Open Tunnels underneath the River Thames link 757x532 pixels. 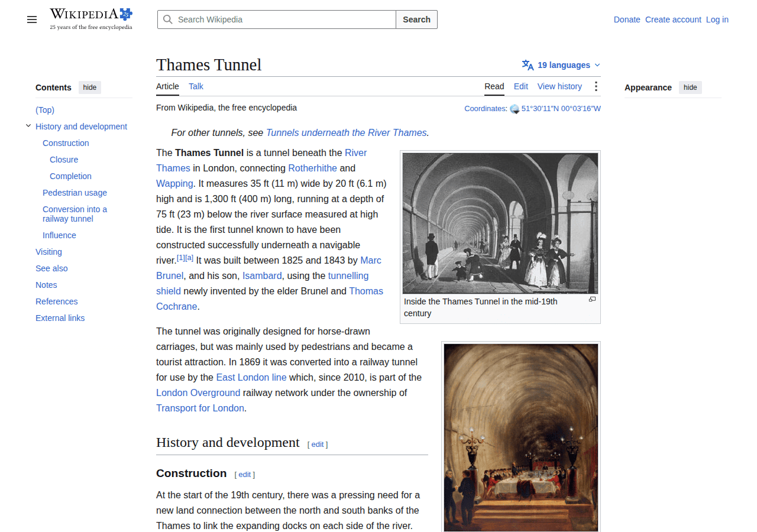coord(347,132)
